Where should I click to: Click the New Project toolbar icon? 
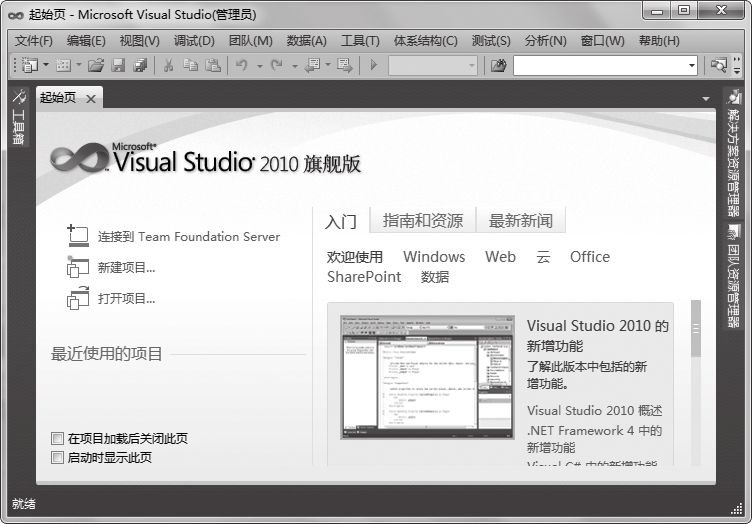tap(30, 65)
